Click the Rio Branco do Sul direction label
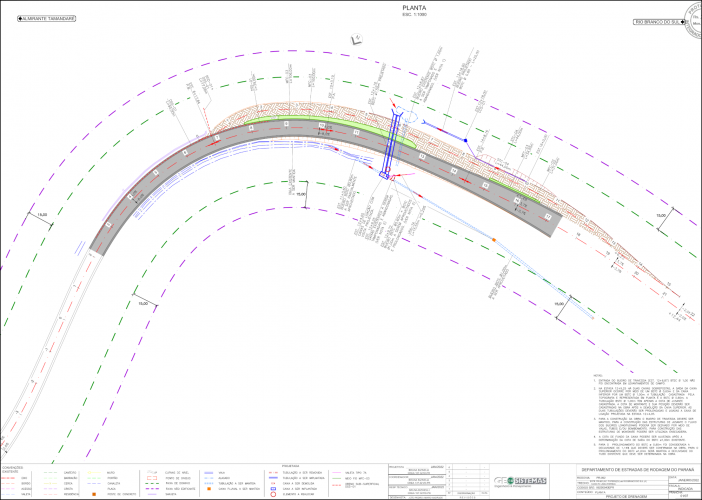Screen dimensions: 702x500 pyautogui.click(x=660, y=20)
